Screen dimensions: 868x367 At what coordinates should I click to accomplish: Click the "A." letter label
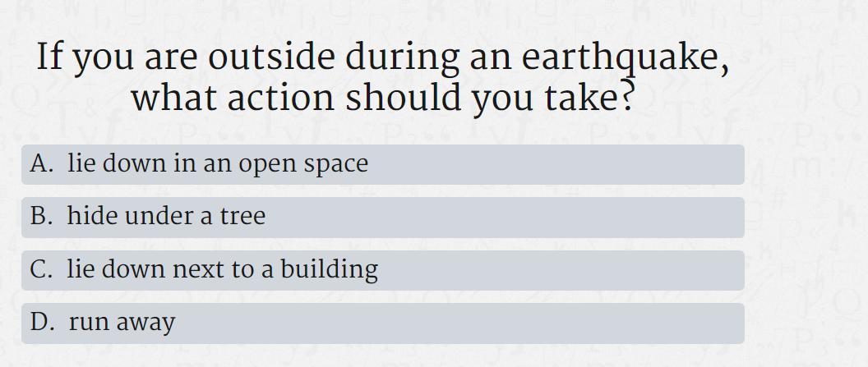42,163
